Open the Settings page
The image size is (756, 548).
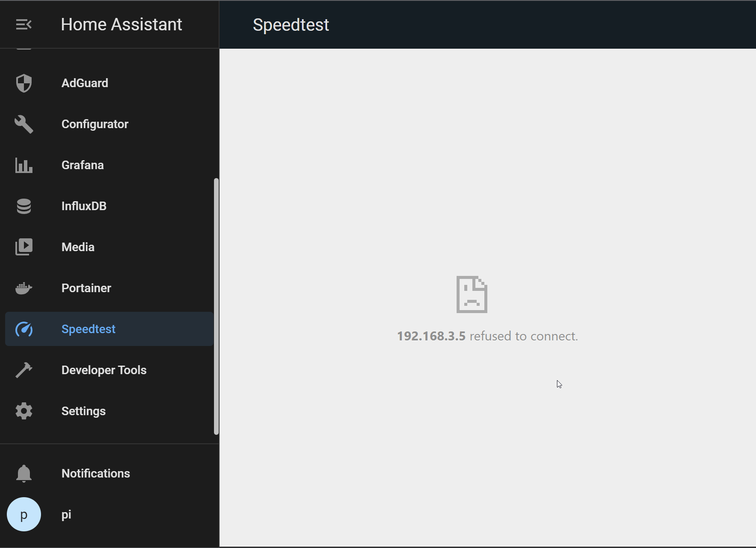click(x=109, y=411)
